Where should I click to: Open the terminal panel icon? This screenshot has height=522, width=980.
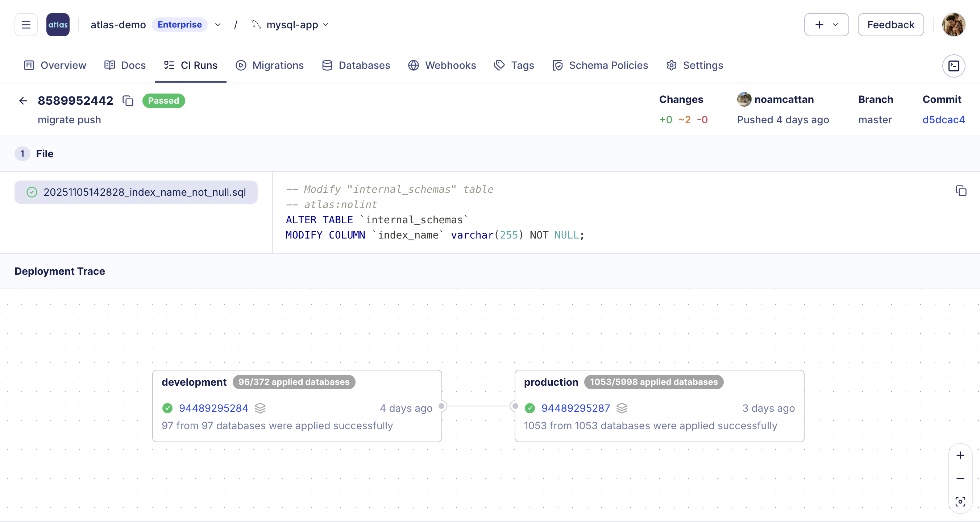[x=954, y=66]
